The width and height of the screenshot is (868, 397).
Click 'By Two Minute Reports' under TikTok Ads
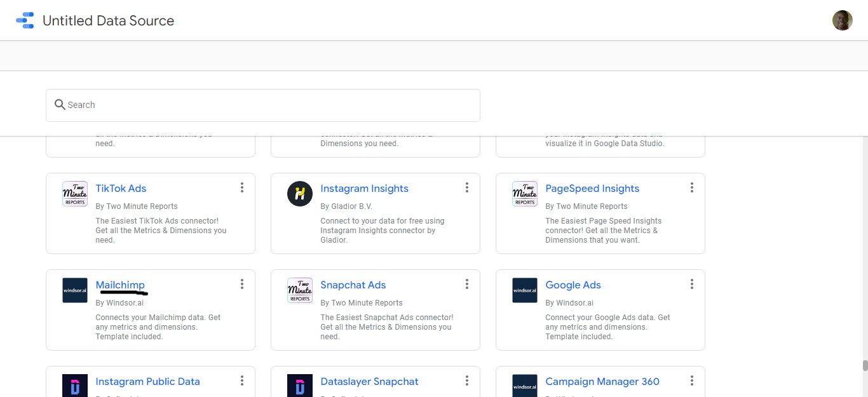(137, 206)
